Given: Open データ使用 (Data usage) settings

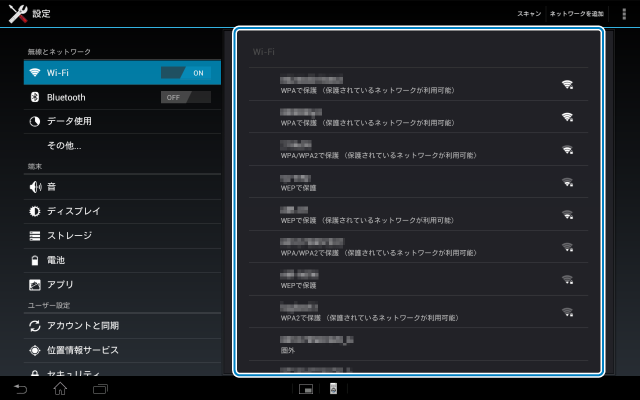Looking at the screenshot, I should click(69, 122).
